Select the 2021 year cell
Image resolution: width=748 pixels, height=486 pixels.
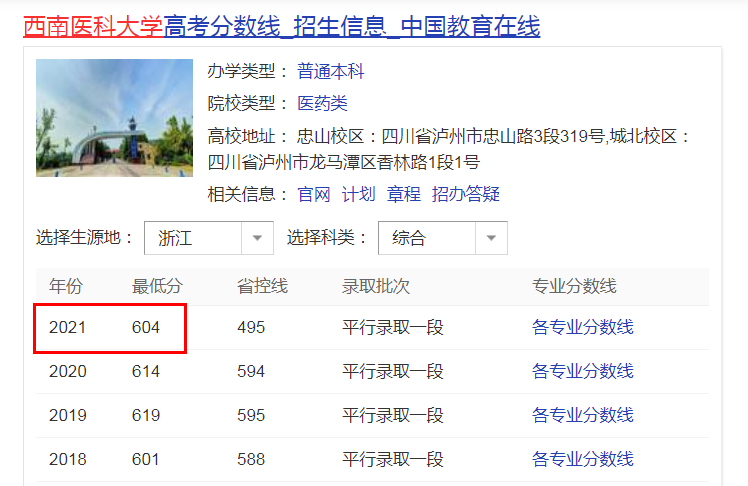pyautogui.click(x=67, y=328)
